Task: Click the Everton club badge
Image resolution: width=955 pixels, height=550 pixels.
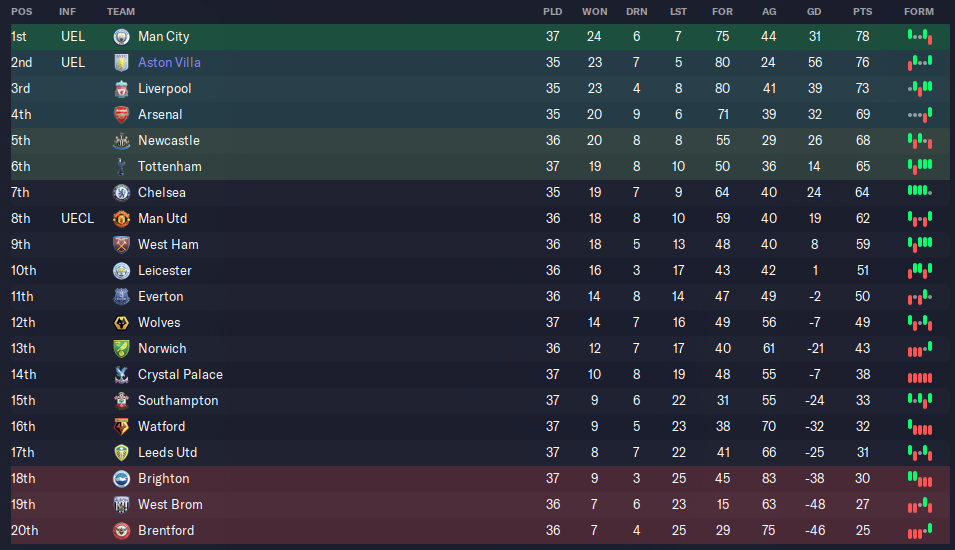Action: click(x=121, y=297)
